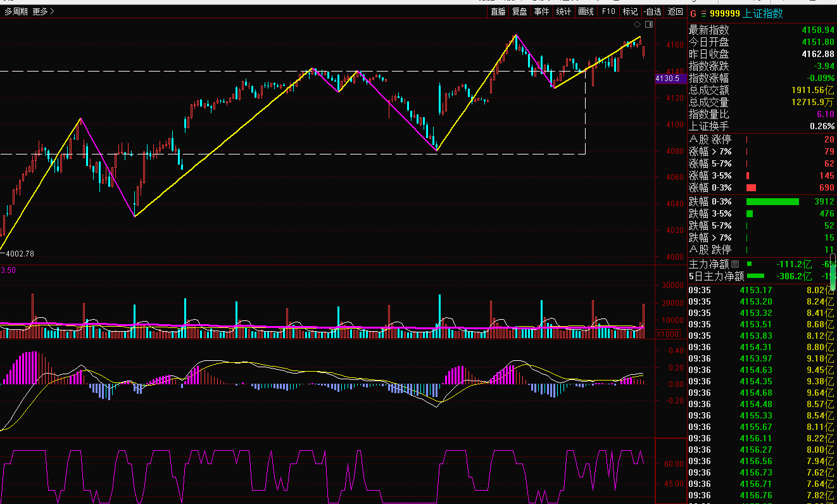Open the 统计 statistics menu
This screenshot has width=837, height=504.
(x=563, y=11)
